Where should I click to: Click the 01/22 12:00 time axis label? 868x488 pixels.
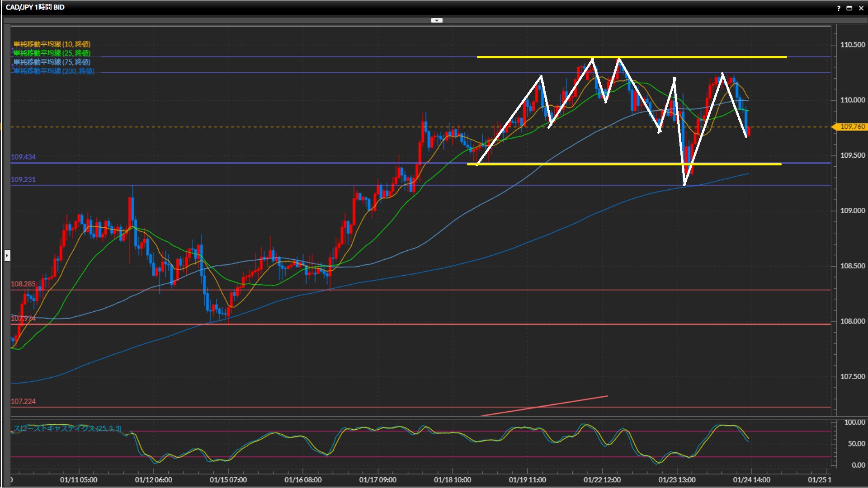click(602, 480)
